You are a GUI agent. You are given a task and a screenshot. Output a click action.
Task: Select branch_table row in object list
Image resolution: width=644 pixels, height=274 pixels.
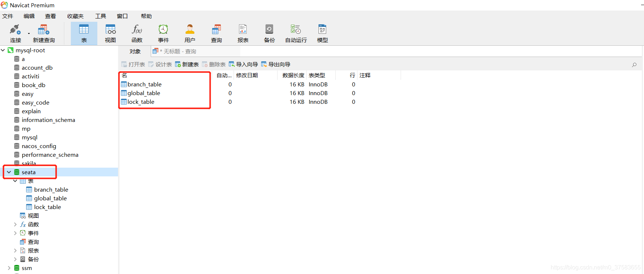145,85
